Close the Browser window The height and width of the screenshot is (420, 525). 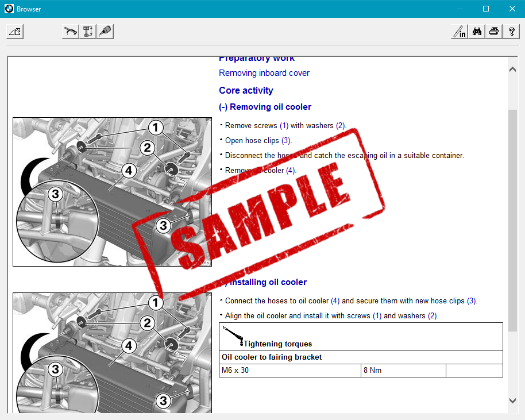[x=512, y=9]
